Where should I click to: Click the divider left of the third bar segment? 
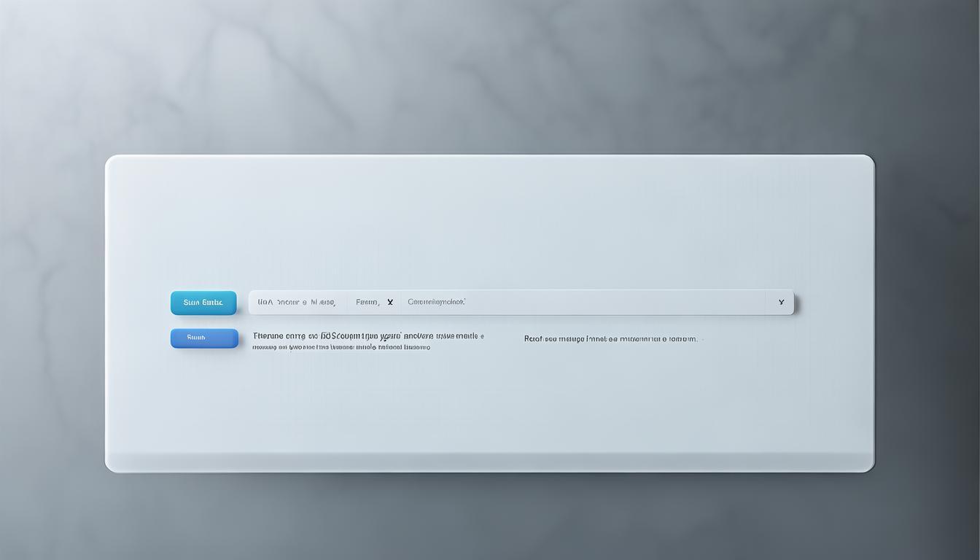[400, 302]
